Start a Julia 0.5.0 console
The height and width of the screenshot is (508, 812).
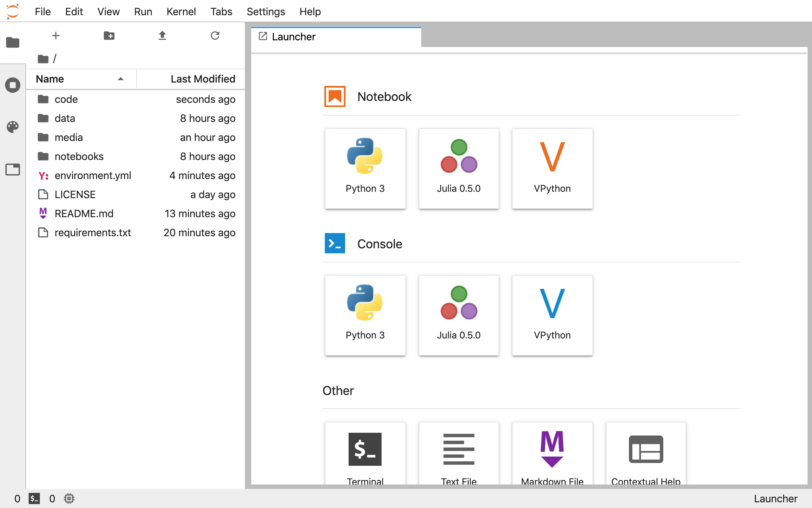(459, 315)
